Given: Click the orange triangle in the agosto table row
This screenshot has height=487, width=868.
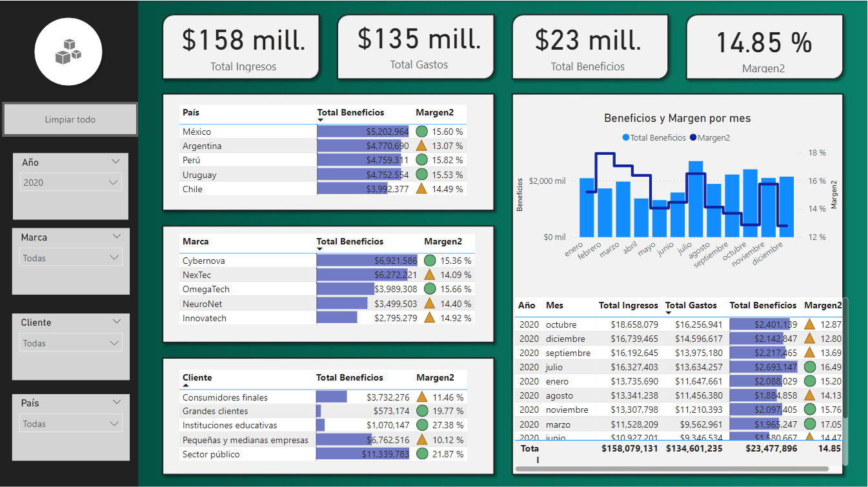Looking at the screenshot, I should pyautogui.click(x=810, y=395).
